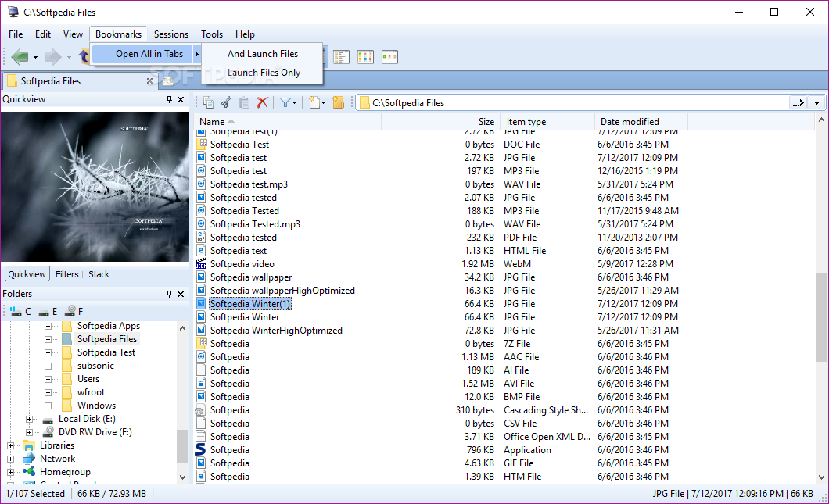829x504 pixels.
Task: Delete selection with red X icon
Action: click(x=262, y=102)
